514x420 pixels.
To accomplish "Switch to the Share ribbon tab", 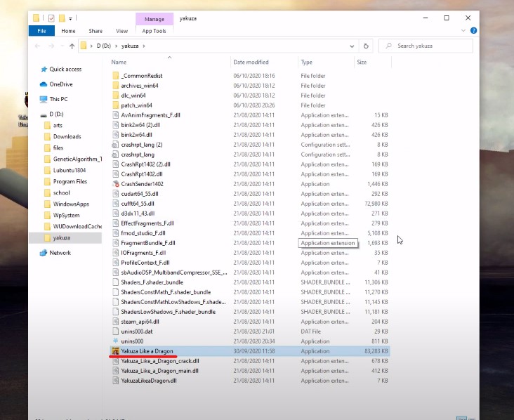I will [95, 31].
